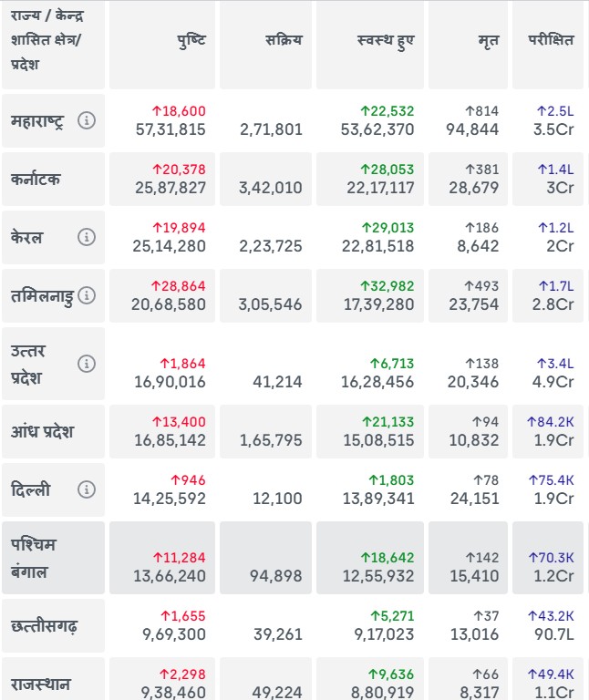Open कर्नाटक state row
This screenshot has height=700, width=589.
(x=36, y=179)
